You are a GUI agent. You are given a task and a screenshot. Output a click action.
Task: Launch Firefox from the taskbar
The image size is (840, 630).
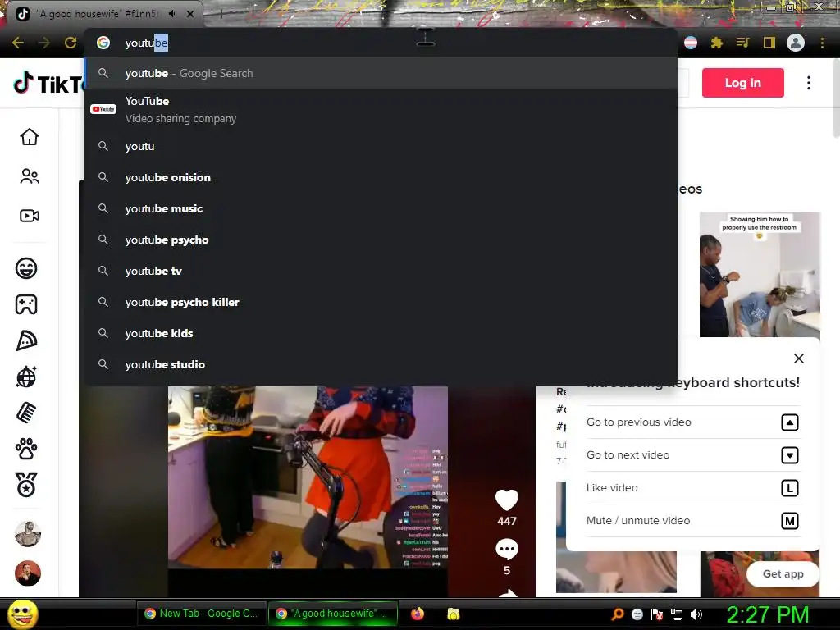click(x=418, y=614)
